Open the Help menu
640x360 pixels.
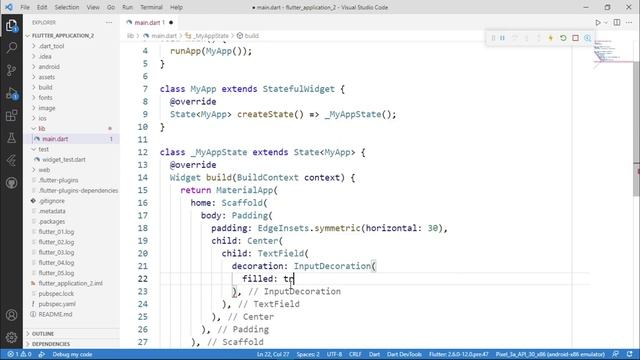pos(176,7)
